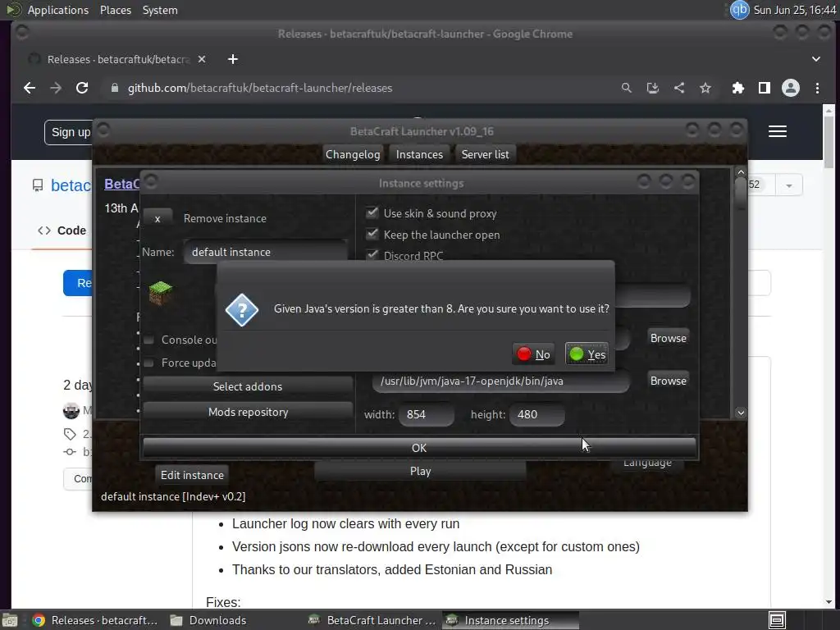Image resolution: width=840 pixels, height=630 pixels.
Task: Reload the Chrome page
Action: (x=82, y=88)
